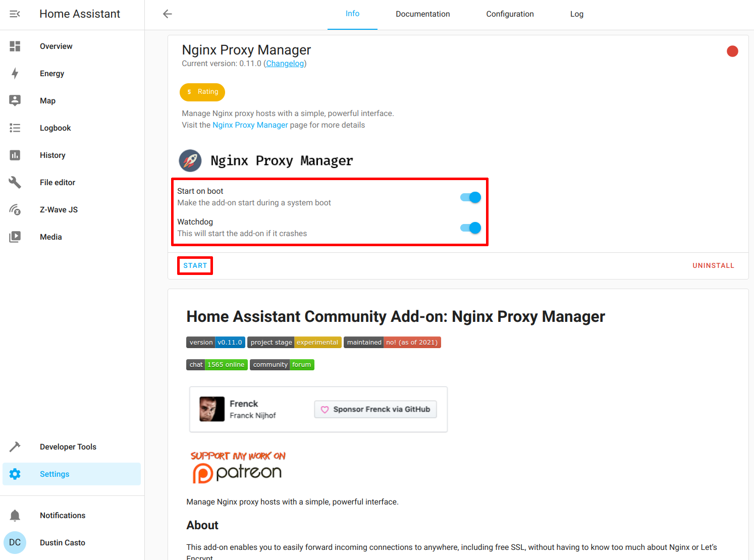Click the chat 1565 online badge
Image resolution: width=754 pixels, height=560 pixels.
[x=217, y=365]
